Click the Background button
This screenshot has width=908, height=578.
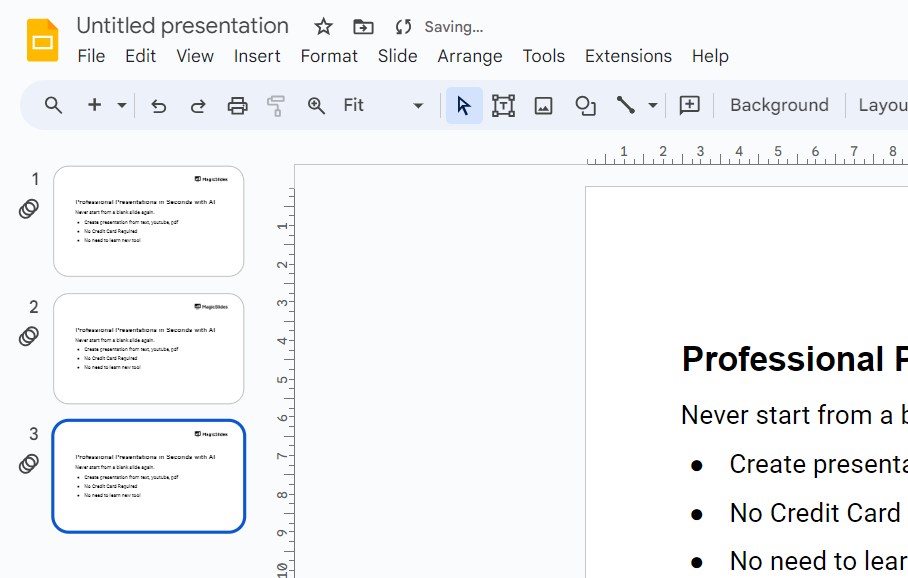[779, 105]
